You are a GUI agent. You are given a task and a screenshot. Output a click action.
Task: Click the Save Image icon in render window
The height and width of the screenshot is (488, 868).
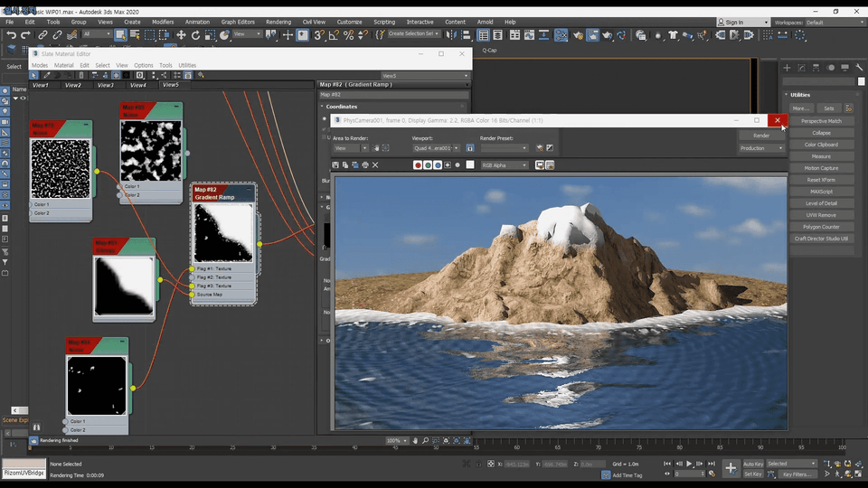point(335,165)
